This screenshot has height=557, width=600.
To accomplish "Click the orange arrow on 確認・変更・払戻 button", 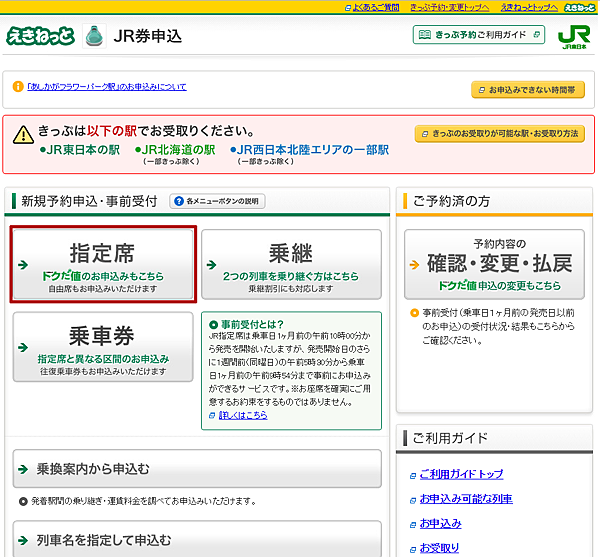I will pyautogui.click(x=414, y=264).
